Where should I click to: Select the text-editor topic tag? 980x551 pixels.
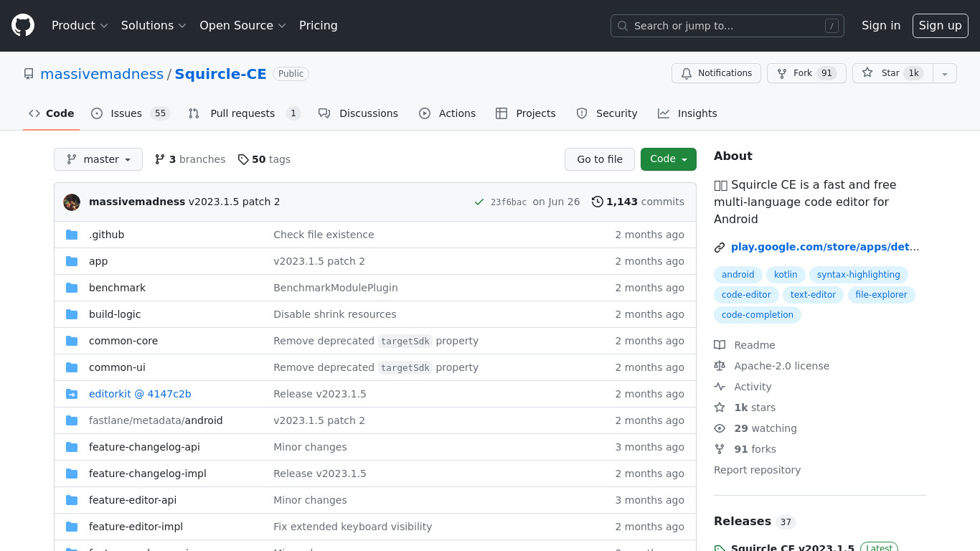tap(814, 295)
